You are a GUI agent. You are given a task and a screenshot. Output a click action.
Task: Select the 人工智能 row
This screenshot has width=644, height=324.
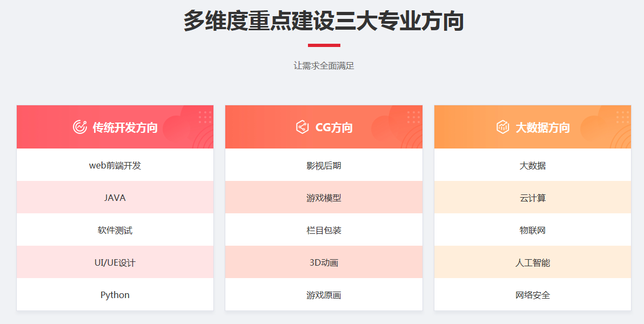(533, 262)
